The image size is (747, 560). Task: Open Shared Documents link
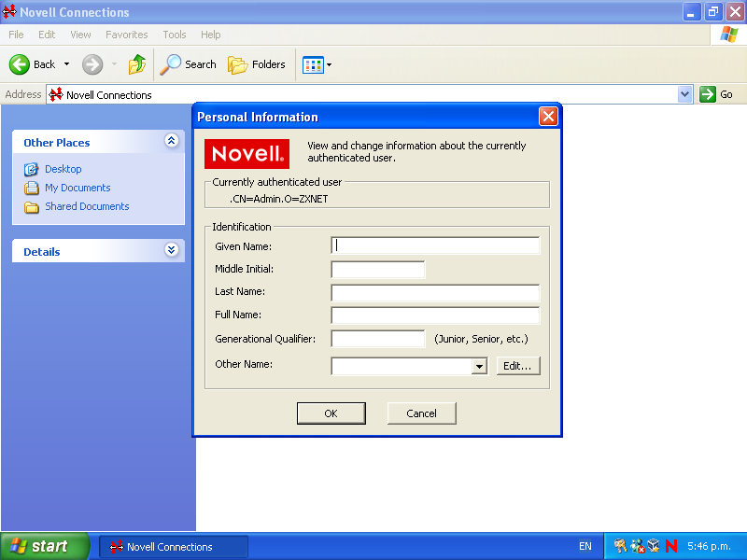(x=87, y=206)
